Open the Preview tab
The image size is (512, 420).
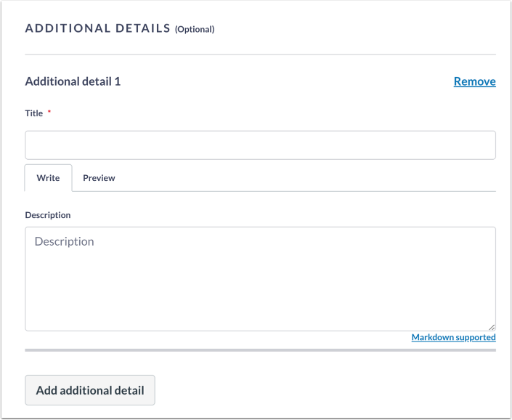pos(99,178)
